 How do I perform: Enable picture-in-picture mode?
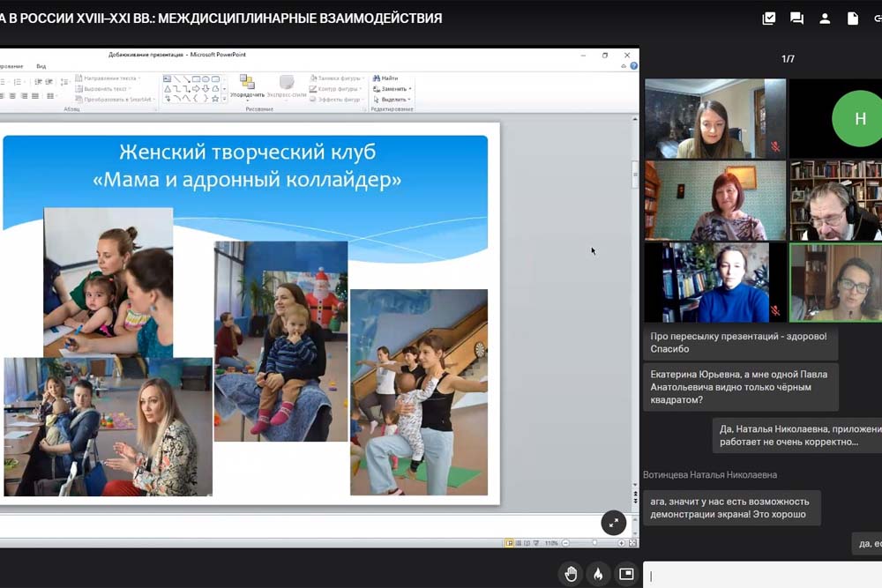626,574
